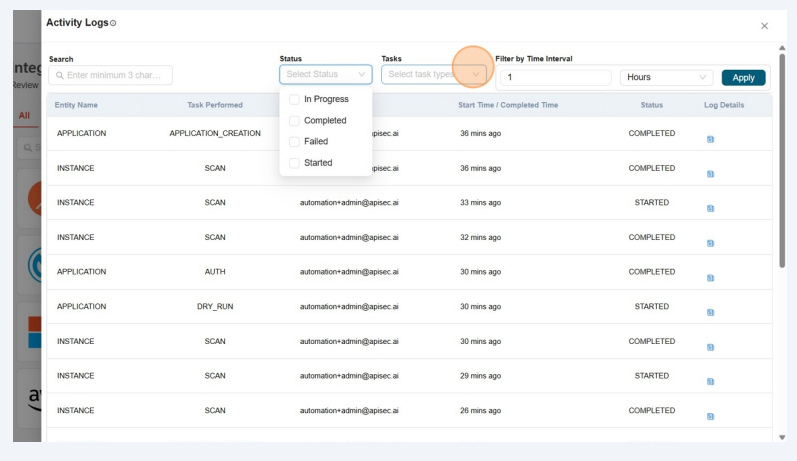797x461 pixels.
Task: Click the 32 mins ago time cell
Action: coord(480,237)
